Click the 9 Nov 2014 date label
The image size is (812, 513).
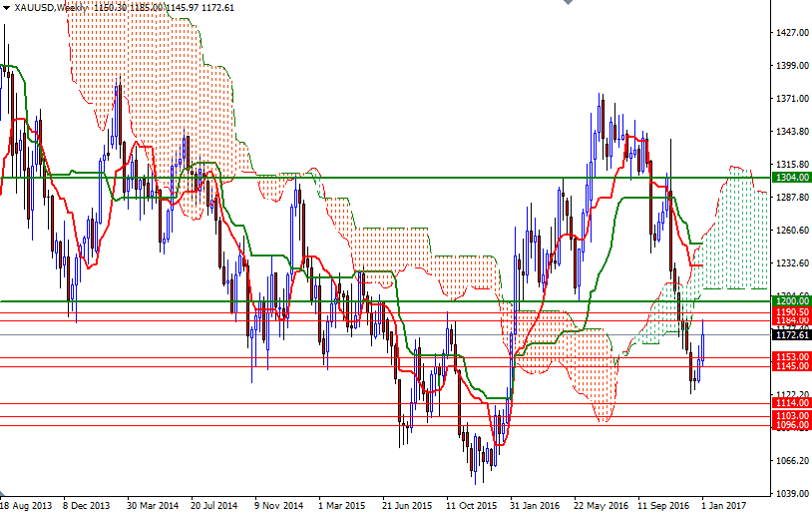278,505
